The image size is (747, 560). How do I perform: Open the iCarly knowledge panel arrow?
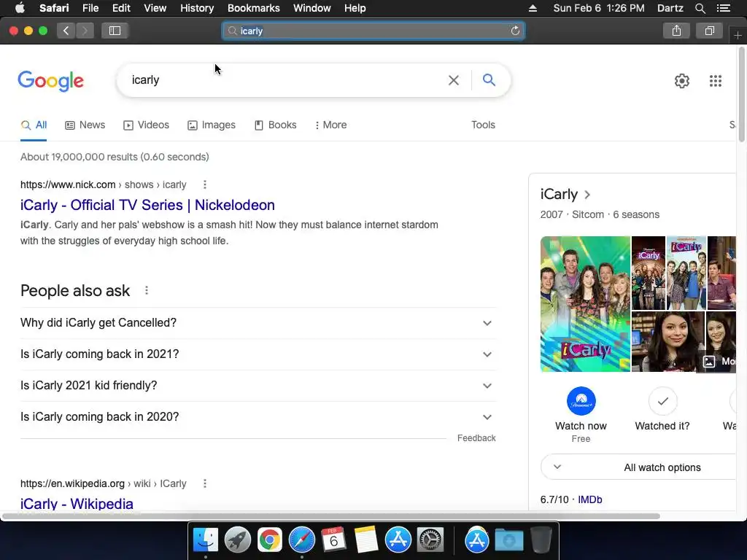click(587, 195)
